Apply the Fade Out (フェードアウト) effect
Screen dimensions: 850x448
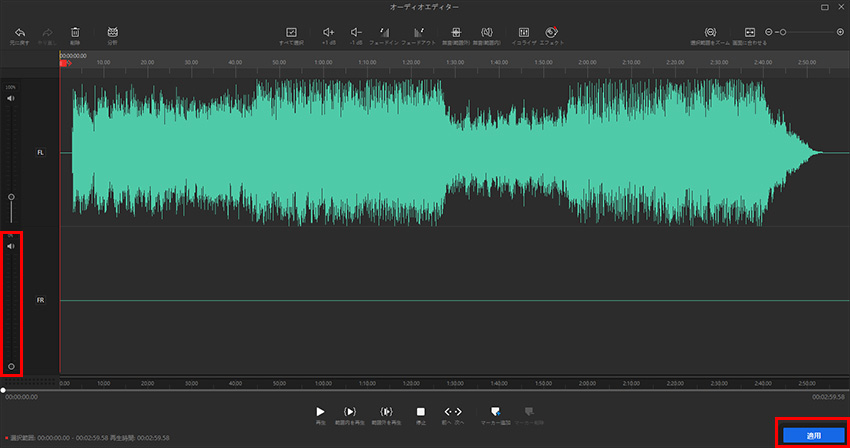click(419, 33)
